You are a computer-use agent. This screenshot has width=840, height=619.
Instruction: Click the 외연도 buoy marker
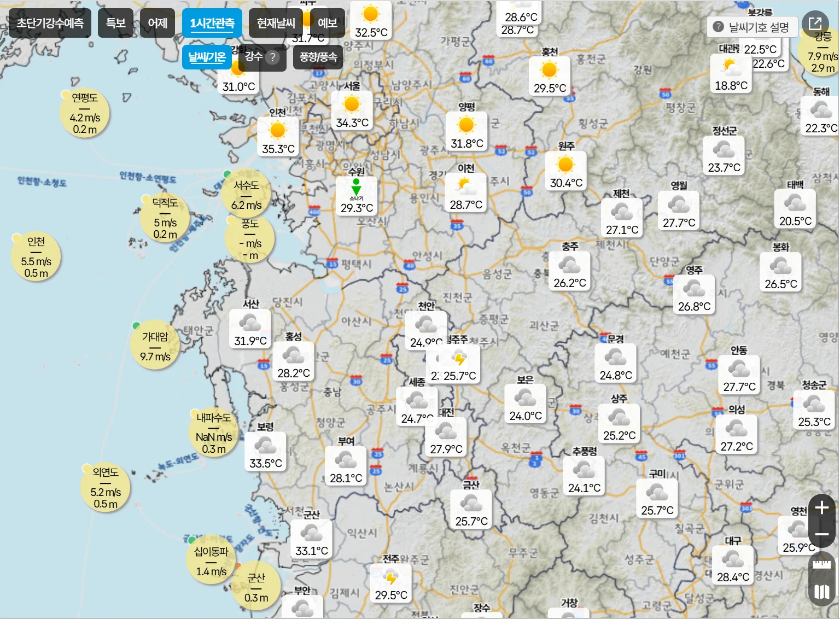[x=105, y=488]
